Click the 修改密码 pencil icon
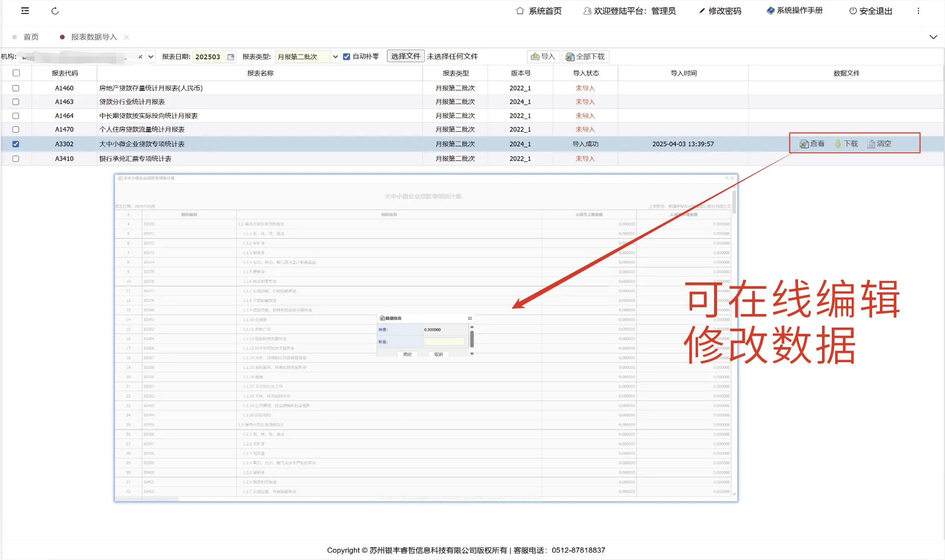 coord(702,11)
